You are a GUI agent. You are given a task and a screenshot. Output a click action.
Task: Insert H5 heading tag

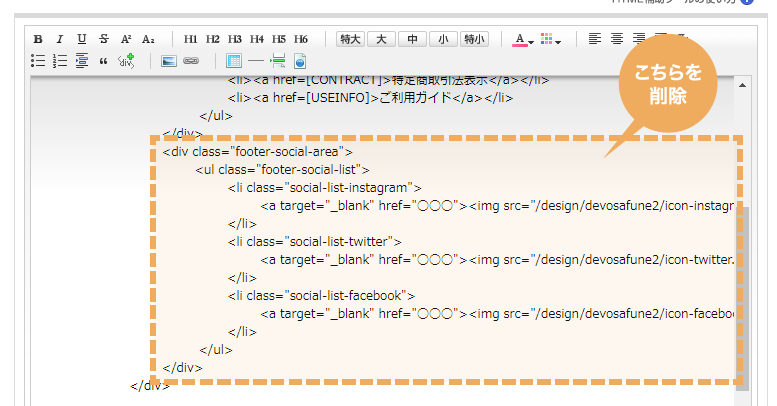click(x=278, y=39)
